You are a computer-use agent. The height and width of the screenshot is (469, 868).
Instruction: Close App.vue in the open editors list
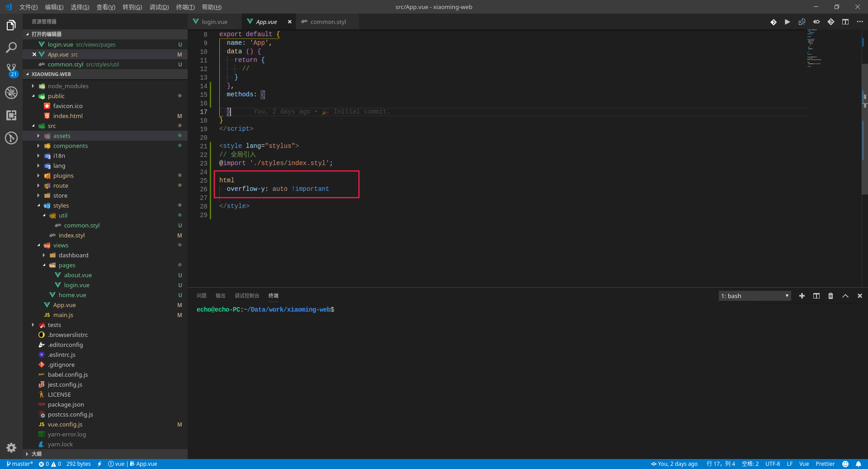34,54
